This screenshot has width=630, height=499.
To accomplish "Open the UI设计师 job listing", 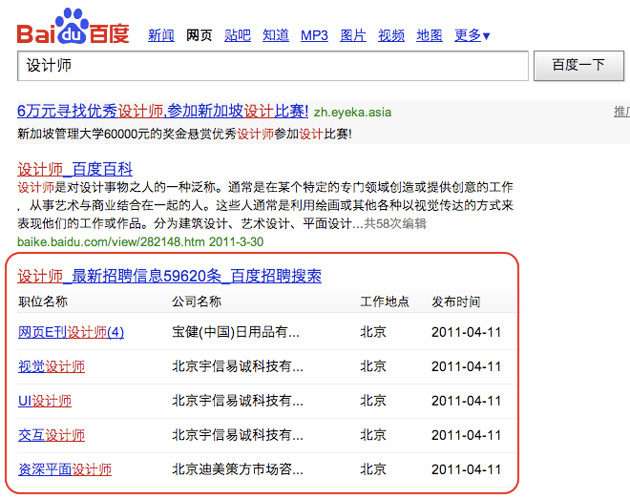I will pos(45,401).
